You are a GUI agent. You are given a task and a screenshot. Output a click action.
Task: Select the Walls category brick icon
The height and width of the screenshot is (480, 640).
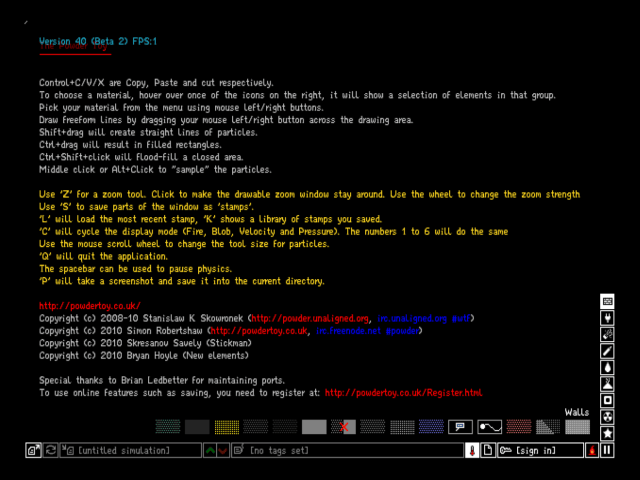607,301
